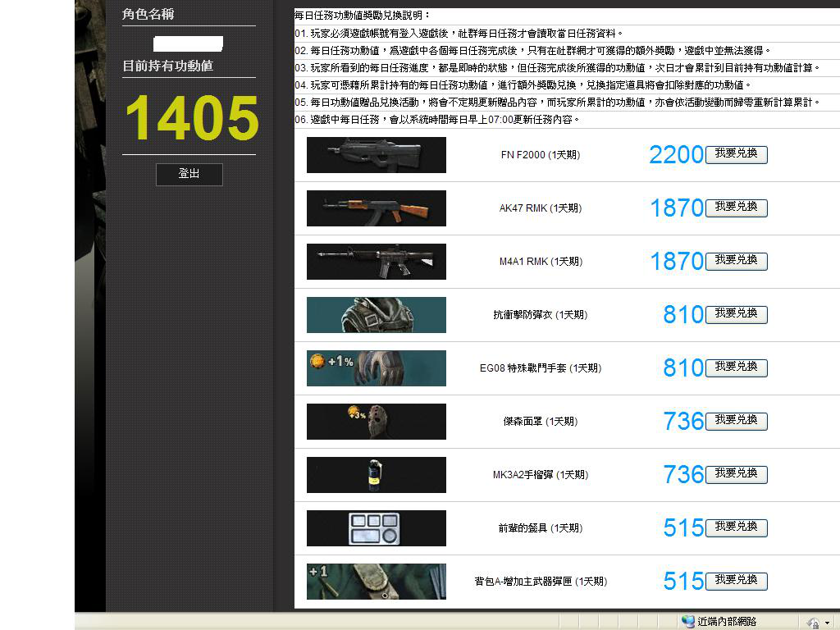Image resolution: width=840 pixels, height=630 pixels.
Task: Redeem the M4A1 RMK with 我要兌換
Action: tap(736, 261)
